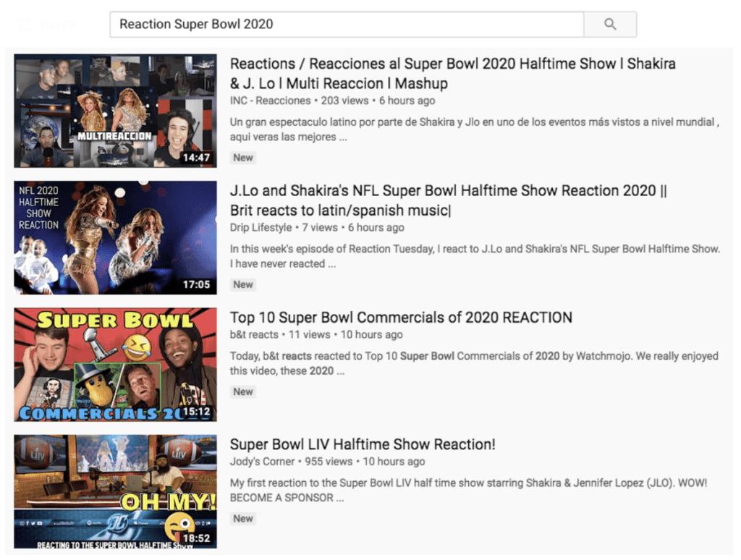The image size is (741, 560).
Task: Click the magnifier search button
Action: pyautogui.click(x=610, y=24)
